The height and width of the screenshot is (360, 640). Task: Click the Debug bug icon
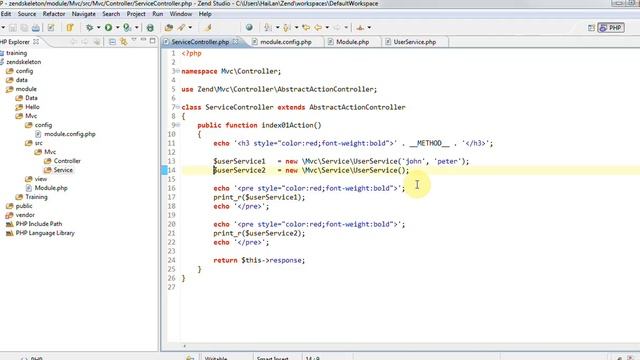pos(89,28)
